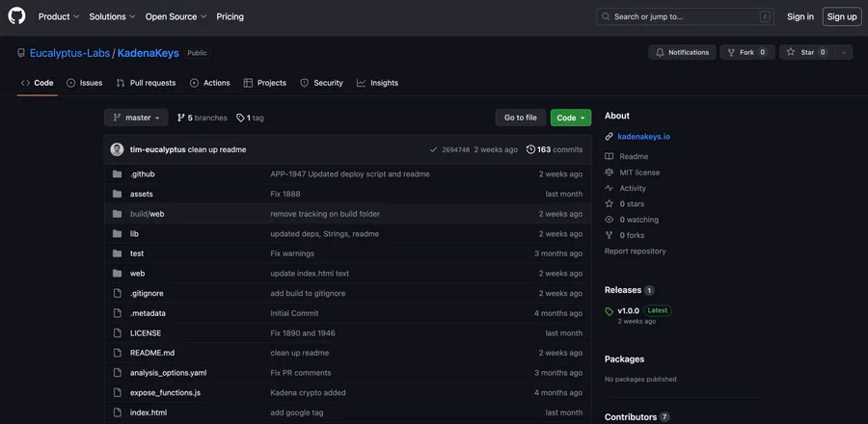Open the green Code dropdown button
Viewport: 868px width, 424px height.
coord(571,118)
